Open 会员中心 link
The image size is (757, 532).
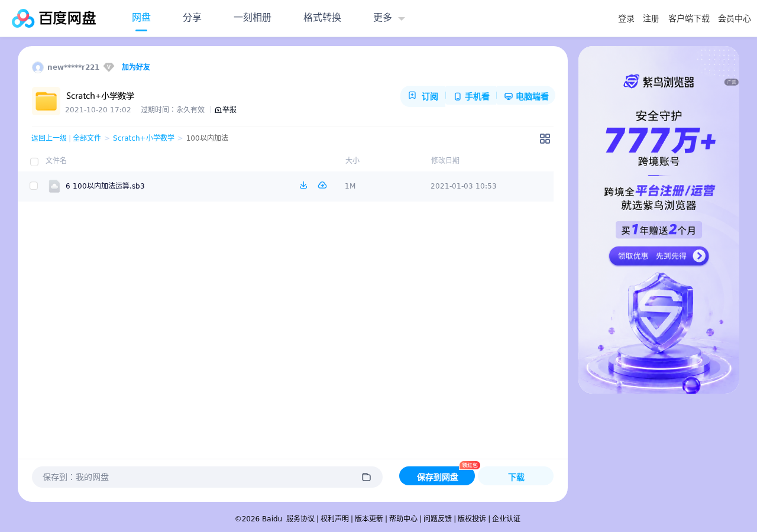click(735, 18)
